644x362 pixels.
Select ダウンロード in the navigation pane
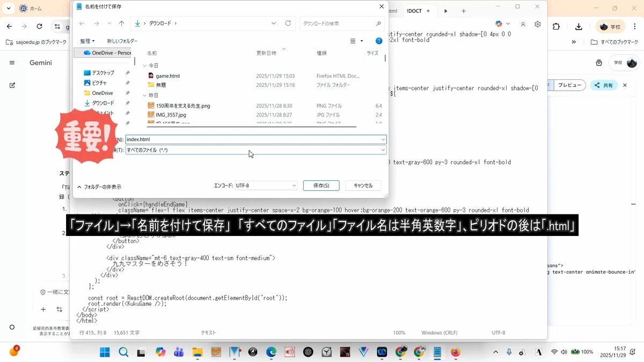pyautogui.click(x=103, y=103)
